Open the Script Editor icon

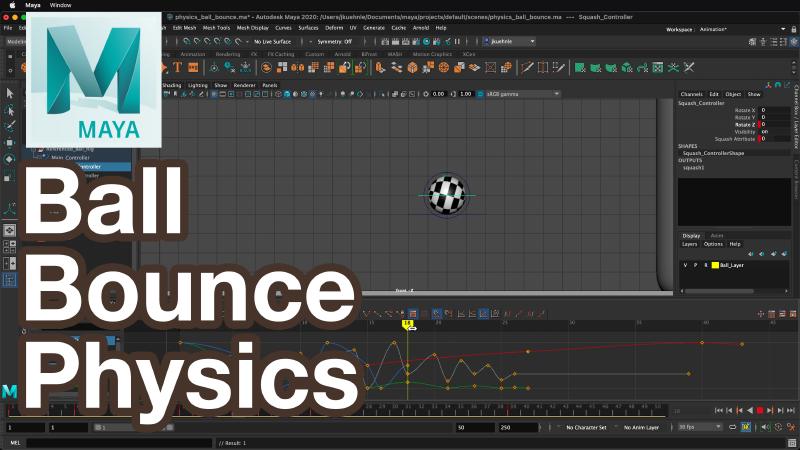791,443
